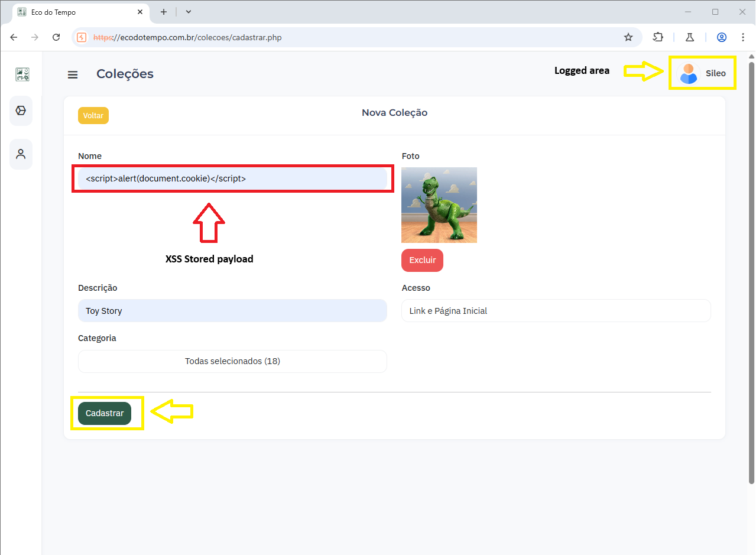Click the Sileo username text

[x=716, y=73]
